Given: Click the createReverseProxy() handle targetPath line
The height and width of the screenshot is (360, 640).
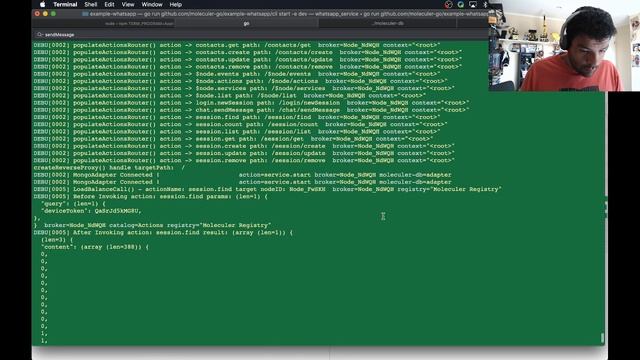Looking at the screenshot, I should 109,168.
